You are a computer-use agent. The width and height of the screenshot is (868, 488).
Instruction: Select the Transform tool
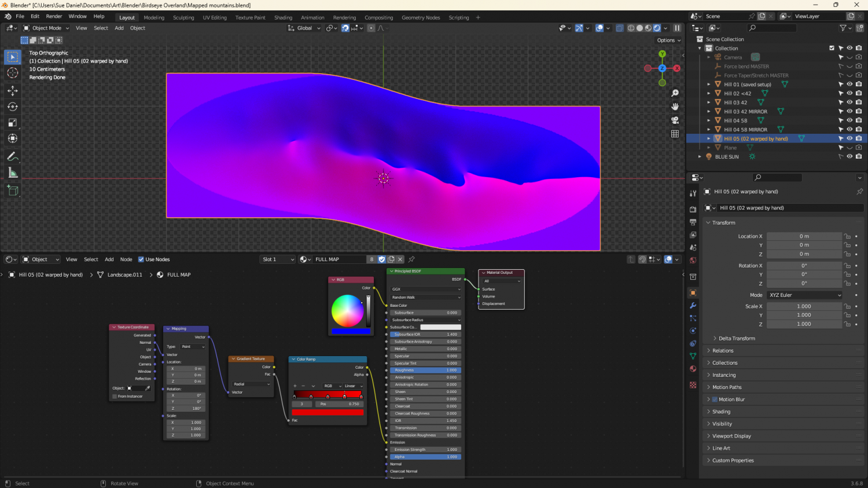(x=13, y=138)
